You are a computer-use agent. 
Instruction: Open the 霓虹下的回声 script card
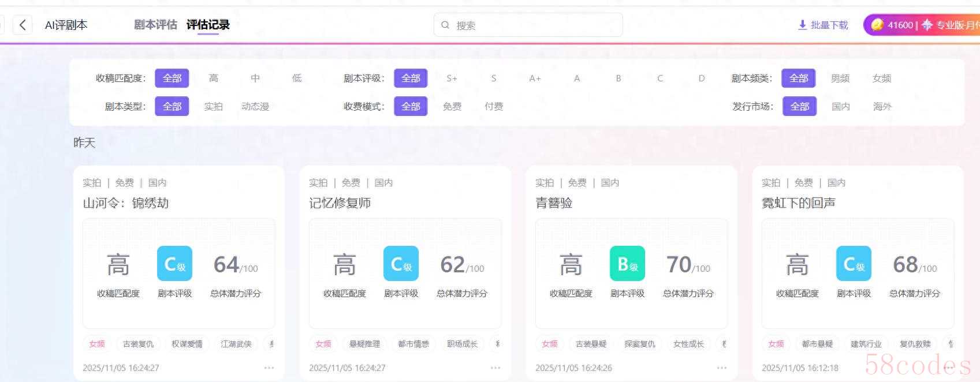click(799, 203)
